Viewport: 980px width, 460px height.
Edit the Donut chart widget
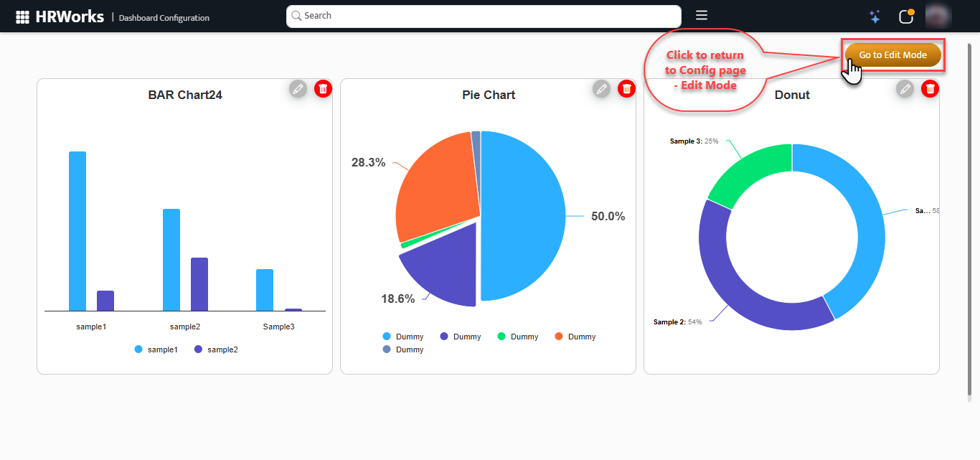click(x=905, y=88)
